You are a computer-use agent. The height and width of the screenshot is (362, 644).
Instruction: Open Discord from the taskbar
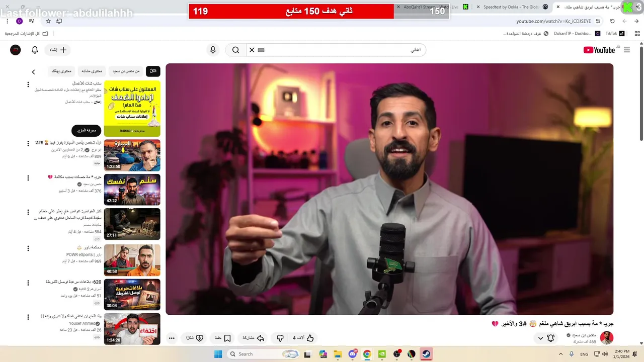pyautogui.click(x=352, y=354)
